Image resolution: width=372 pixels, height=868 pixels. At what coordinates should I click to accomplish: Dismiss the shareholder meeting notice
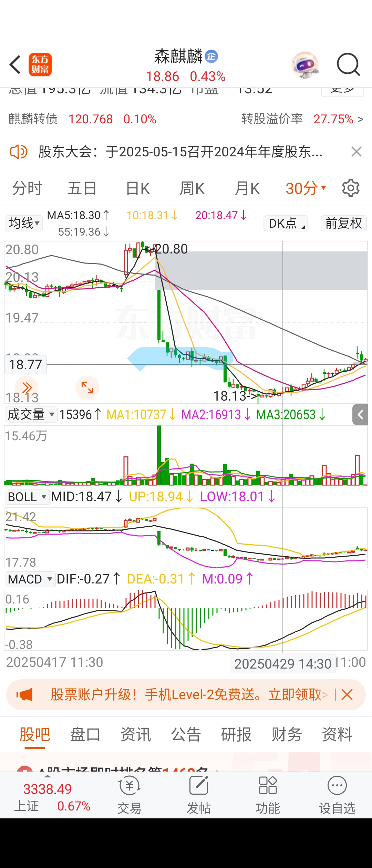(356, 152)
